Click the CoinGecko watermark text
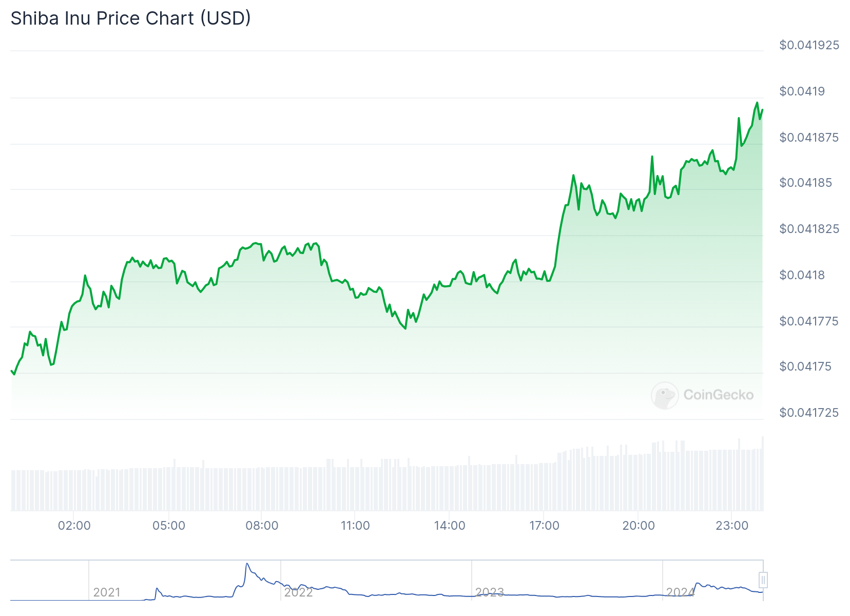Viewport: 850px width, 616px height. (718, 395)
